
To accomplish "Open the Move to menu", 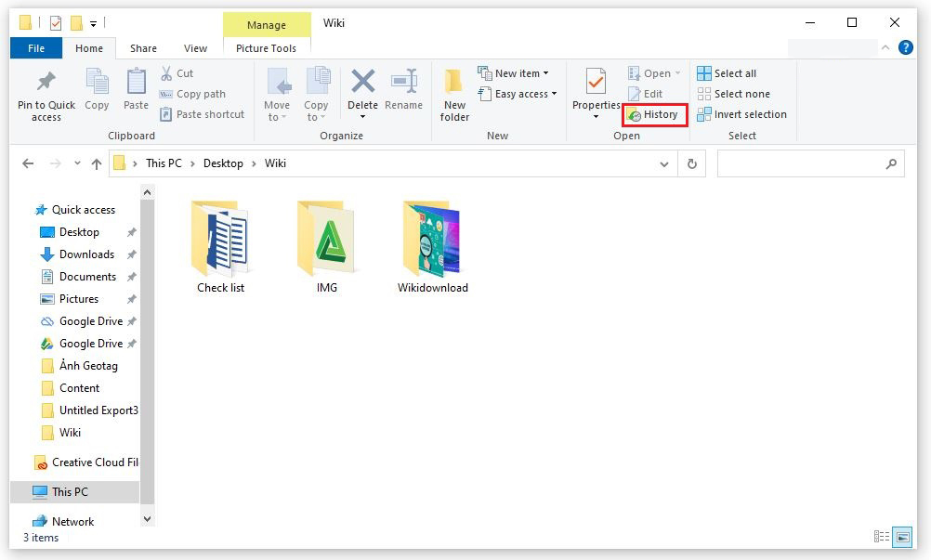I will pyautogui.click(x=277, y=95).
